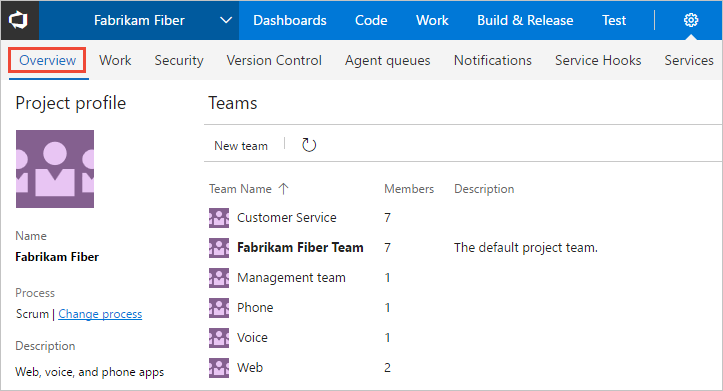This screenshot has width=723, height=391.
Task: Click 'The default project team.' description
Action: click(526, 248)
